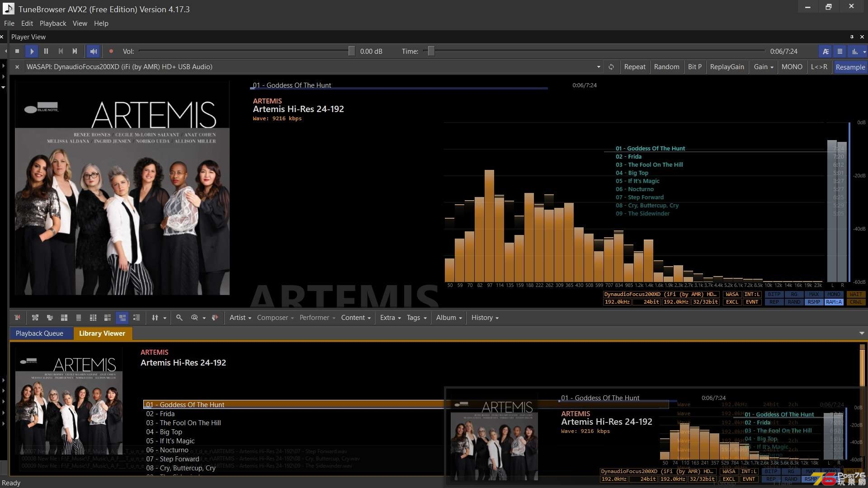Select '03 - The Fool On The Hill' in library
Viewport: 868px width, 488px height.
point(183,423)
